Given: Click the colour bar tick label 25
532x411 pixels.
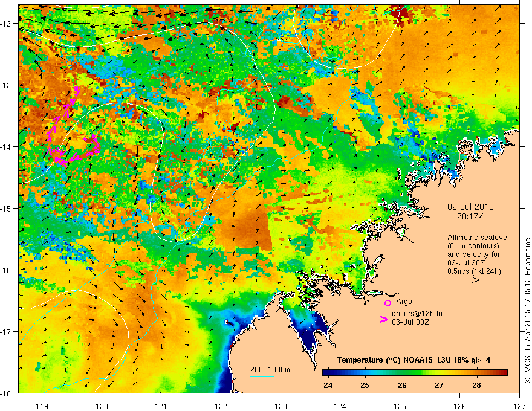Looking at the screenshot, I should pyautogui.click(x=365, y=385).
